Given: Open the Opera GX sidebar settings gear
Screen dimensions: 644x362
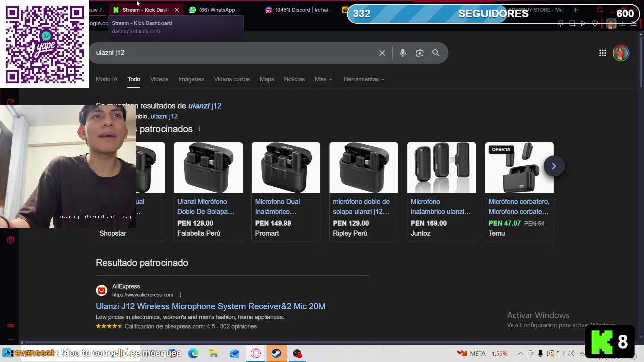Looking at the screenshot, I should 10,240.
